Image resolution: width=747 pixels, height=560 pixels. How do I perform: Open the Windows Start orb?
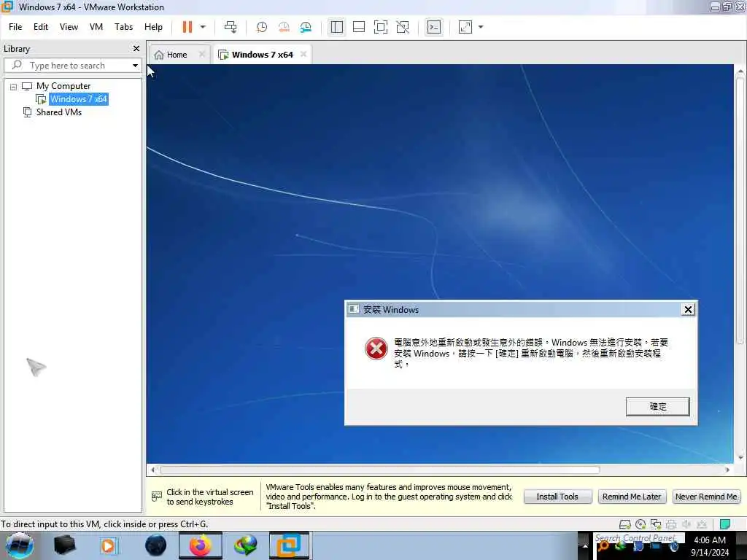(19, 545)
